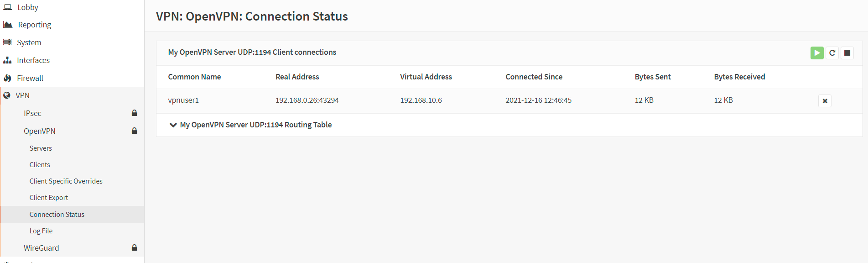The width and height of the screenshot is (868, 263).
Task: Click the lock icon beside OpenVPN
Action: (x=135, y=131)
